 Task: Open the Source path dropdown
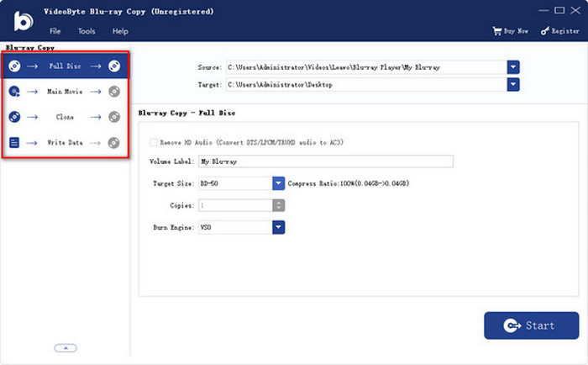[x=513, y=67]
